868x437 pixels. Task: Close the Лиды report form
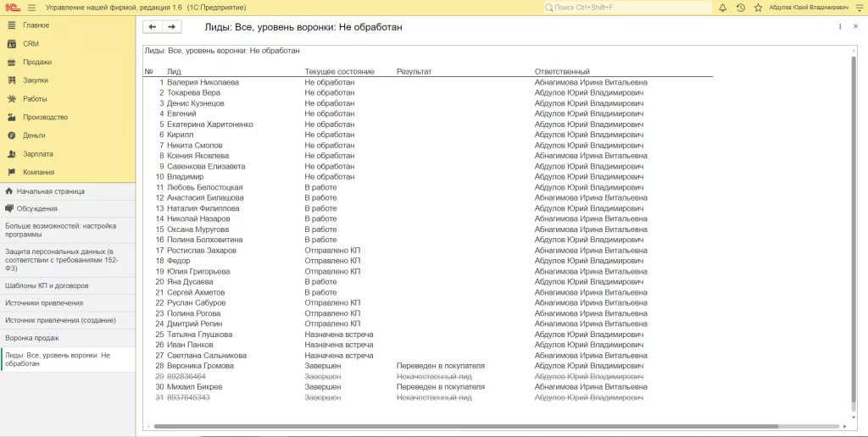coord(855,26)
